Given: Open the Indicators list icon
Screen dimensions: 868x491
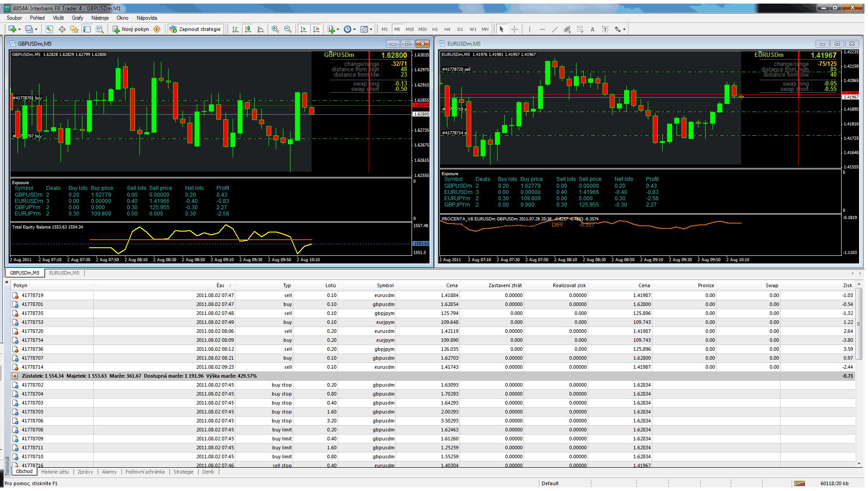Looking at the screenshot, I should [331, 29].
